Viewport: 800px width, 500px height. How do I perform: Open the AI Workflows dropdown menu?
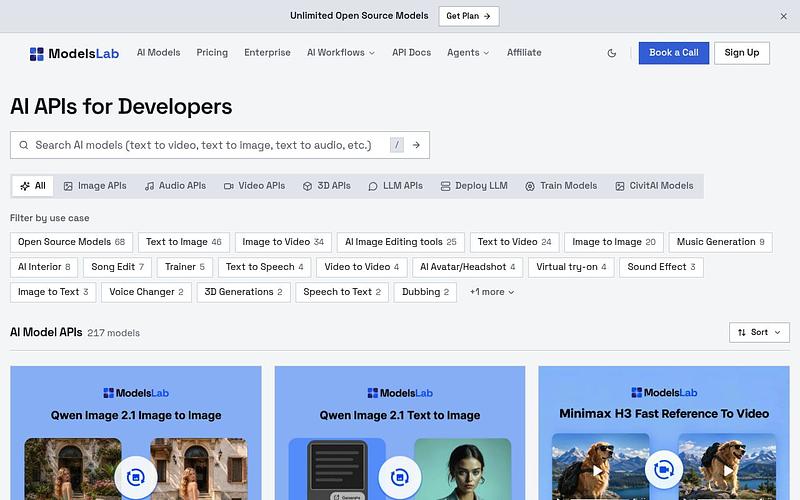coord(341,53)
